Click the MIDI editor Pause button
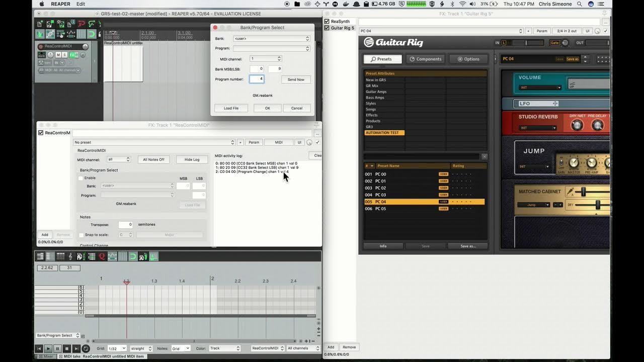644x362 pixels. [x=57, y=348]
